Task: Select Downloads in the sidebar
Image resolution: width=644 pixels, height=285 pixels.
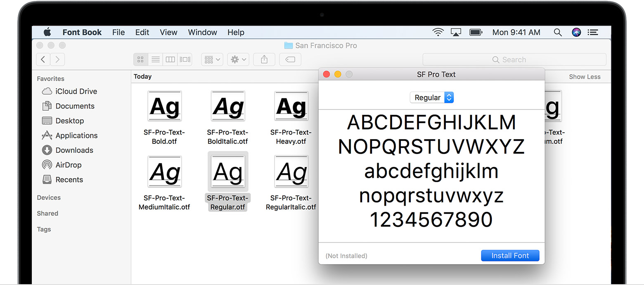Action: coord(73,150)
